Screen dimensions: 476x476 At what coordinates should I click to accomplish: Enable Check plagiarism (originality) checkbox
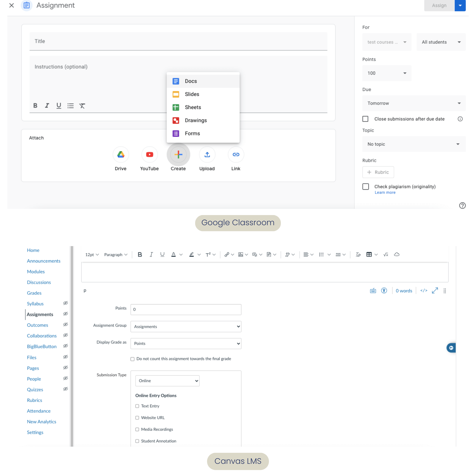[x=366, y=187]
